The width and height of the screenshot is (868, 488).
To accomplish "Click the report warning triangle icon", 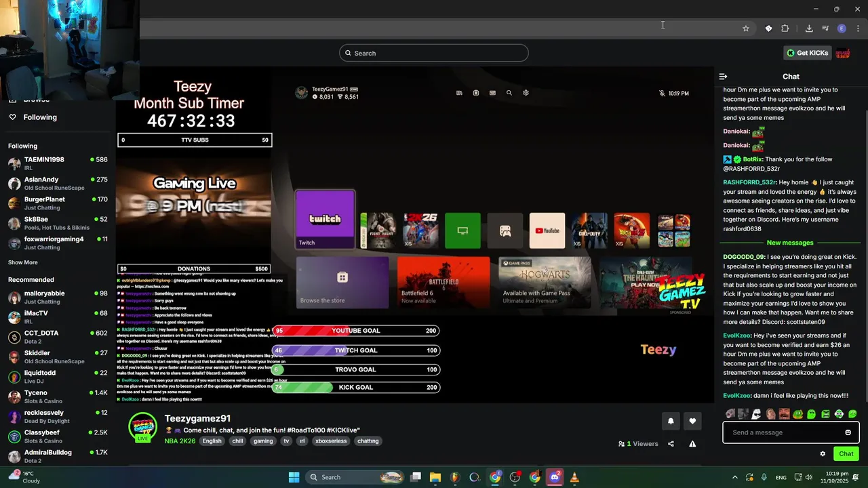I will point(692,444).
